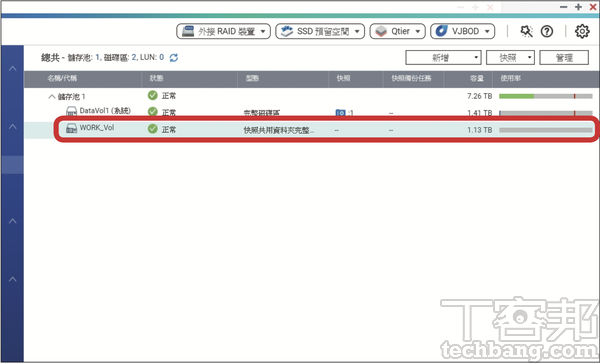Collapse the 儲存池 1 tree node
Viewport: 600px width, 363px height.
point(52,97)
